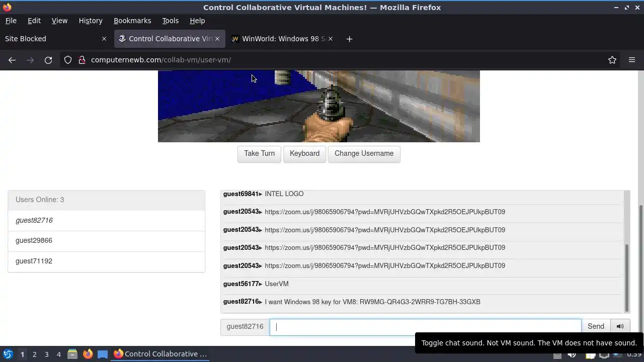The height and width of the screenshot is (362, 644).
Task: Click the chat log scrollbar
Action: click(627, 278)
